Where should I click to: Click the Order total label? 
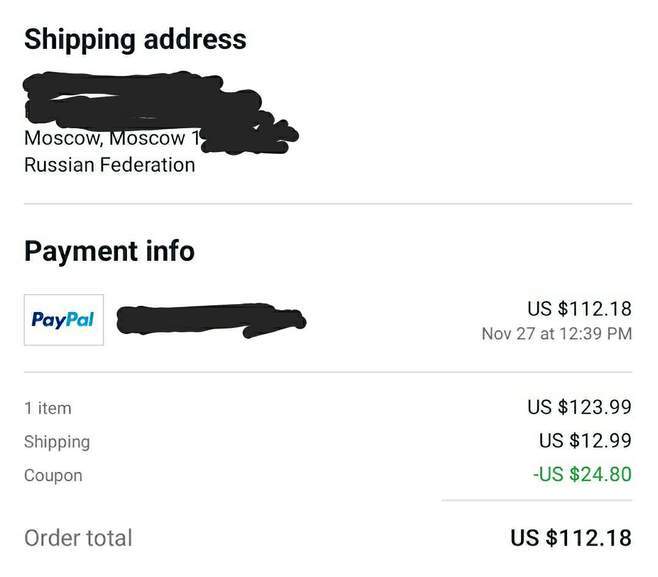point(78,538)
